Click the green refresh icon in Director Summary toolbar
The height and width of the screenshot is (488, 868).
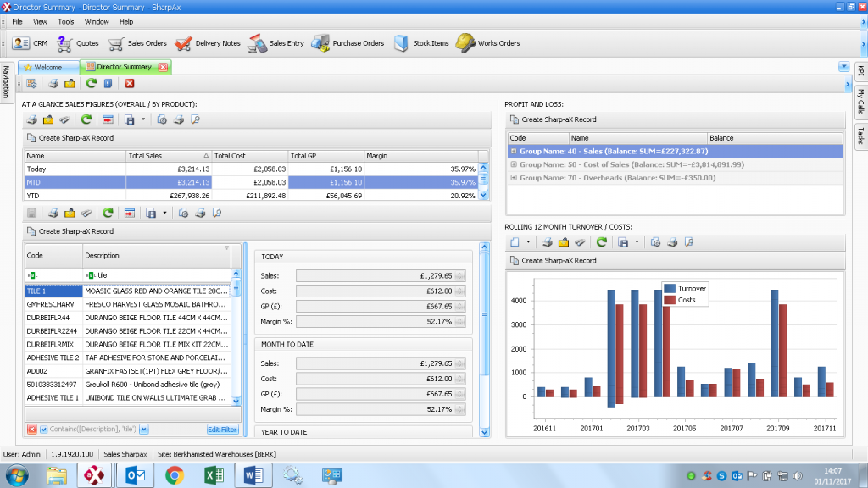point(92,84)
